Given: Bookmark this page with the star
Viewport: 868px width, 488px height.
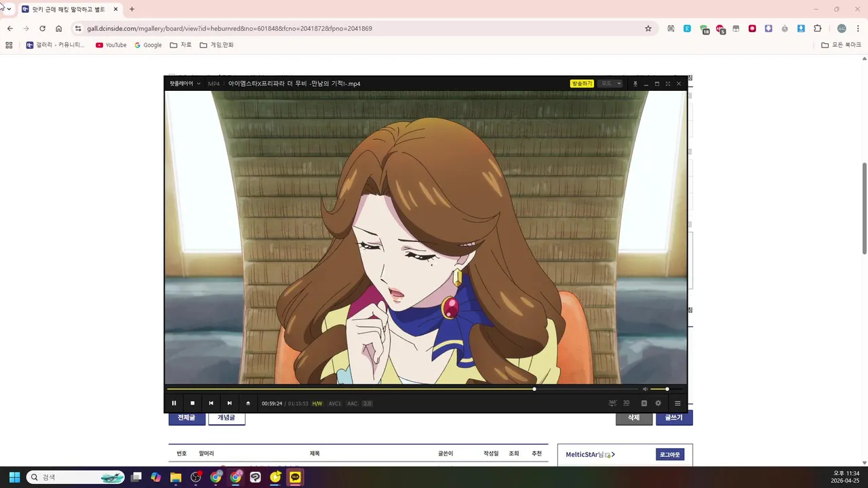Looking at the screenshot, I should 648,28.
